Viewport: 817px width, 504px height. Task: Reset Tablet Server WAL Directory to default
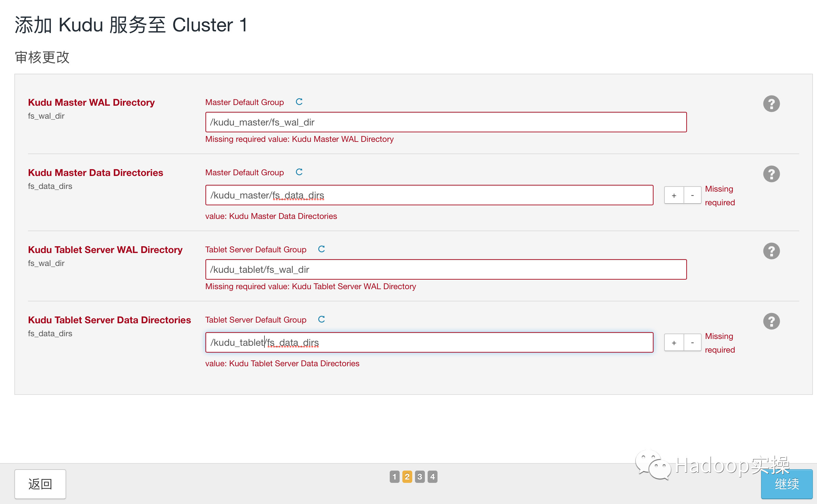(x=321, y=249)
